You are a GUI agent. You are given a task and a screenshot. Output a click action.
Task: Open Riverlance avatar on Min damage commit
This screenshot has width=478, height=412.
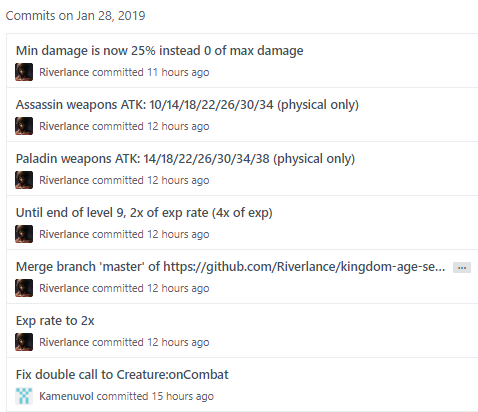click(x=24, y=72)
